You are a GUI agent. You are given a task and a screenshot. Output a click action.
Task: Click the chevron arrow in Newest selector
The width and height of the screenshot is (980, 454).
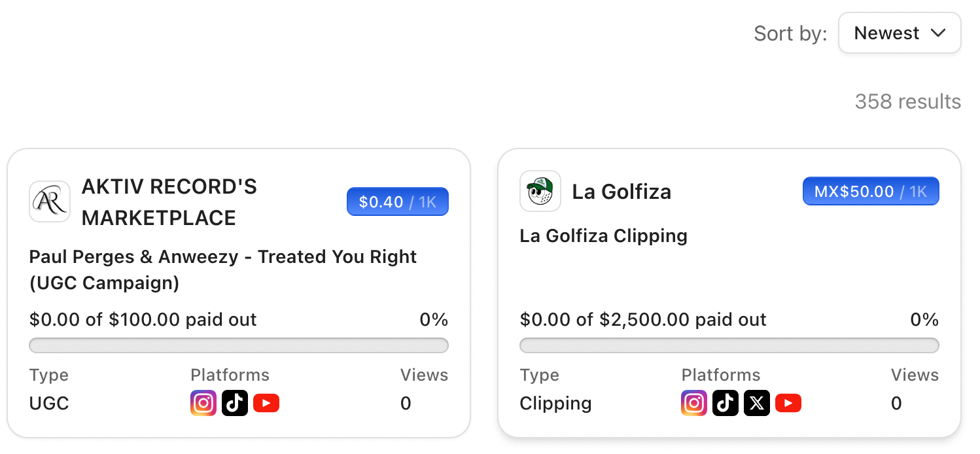[938, 33]
